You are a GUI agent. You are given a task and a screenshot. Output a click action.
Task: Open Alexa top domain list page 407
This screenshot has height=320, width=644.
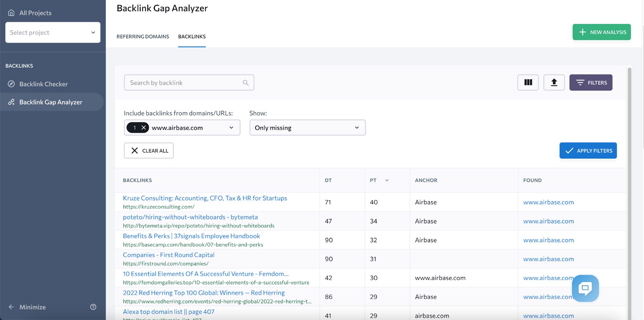(169, 312)
